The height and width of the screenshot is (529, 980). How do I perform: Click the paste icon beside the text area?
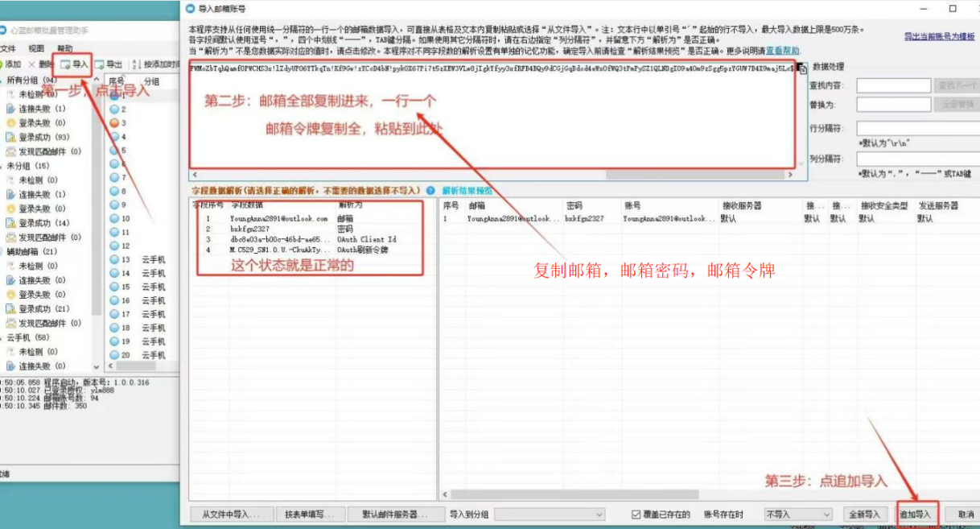point(803,69)
